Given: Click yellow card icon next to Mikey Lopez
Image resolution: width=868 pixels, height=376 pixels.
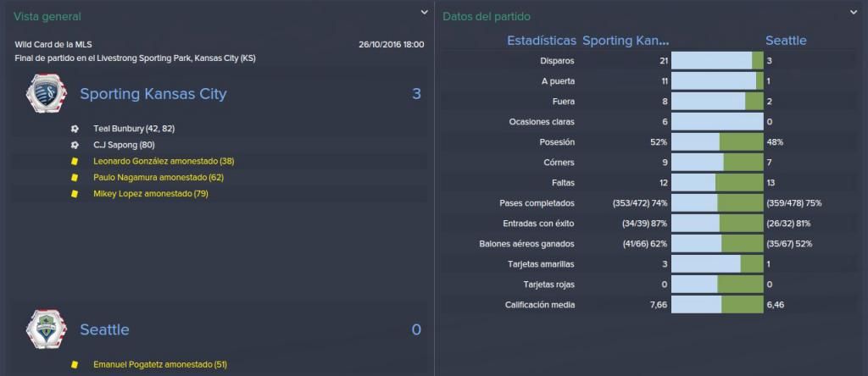Looking at the screenshot, I should click(x=75, y=194).
